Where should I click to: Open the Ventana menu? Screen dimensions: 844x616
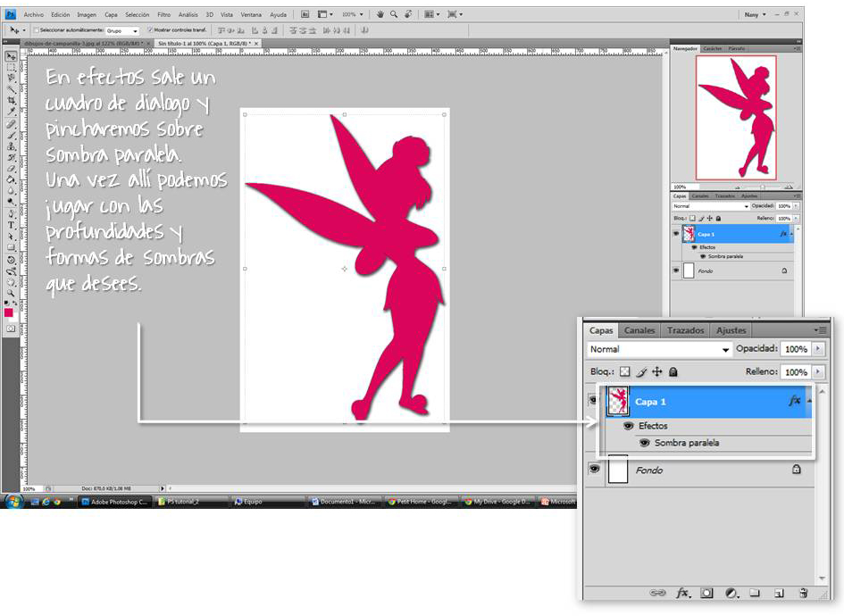(251, 14)
